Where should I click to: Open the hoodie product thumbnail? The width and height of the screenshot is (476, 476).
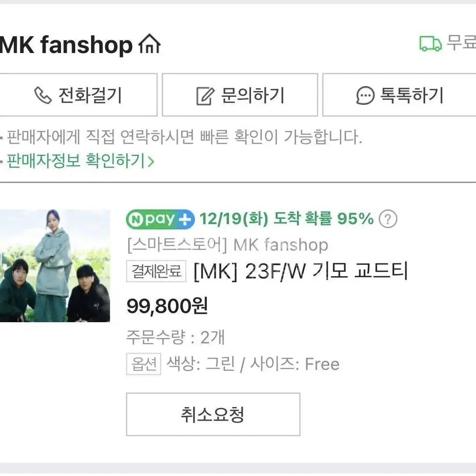tap(55, 266)
